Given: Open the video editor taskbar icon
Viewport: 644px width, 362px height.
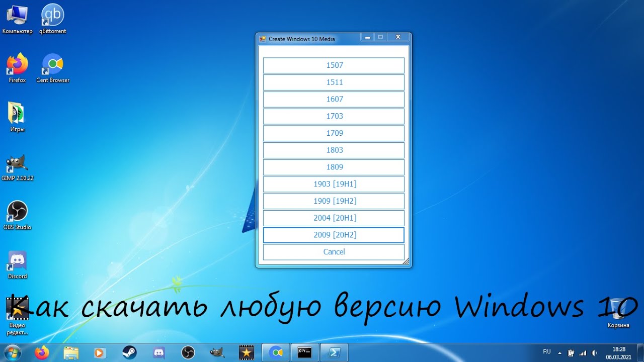Looking at the screenshot, I should (x=246, y=353).
